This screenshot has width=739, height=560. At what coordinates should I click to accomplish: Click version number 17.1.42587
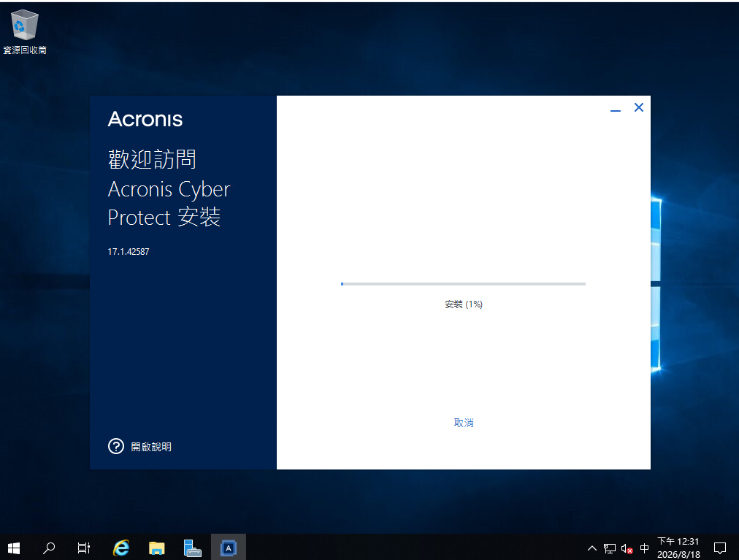click(129, 252)
